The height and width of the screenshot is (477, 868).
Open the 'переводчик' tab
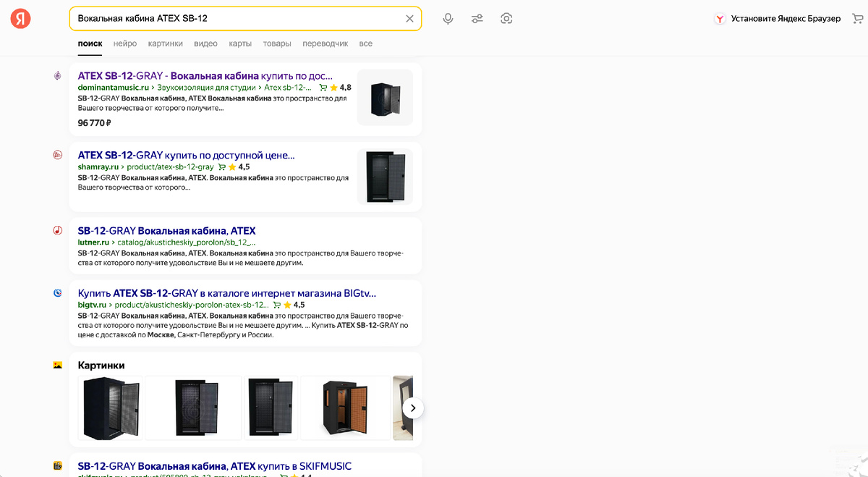click(x=325, y=43)
